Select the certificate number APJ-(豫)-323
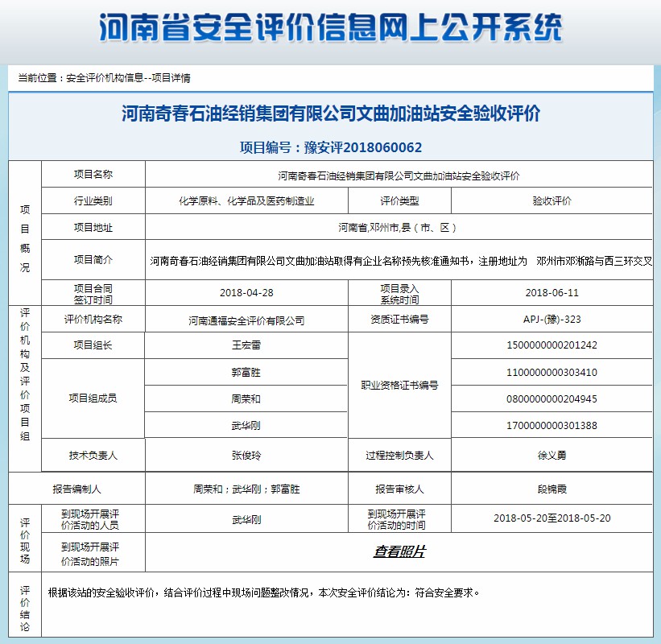This screenshot has width=661, height=644. click(552, 320)
